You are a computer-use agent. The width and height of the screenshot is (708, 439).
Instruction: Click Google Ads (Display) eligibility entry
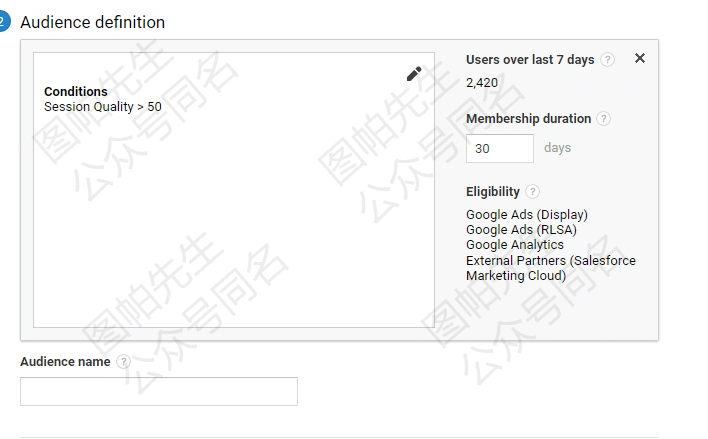coord(527,215)
